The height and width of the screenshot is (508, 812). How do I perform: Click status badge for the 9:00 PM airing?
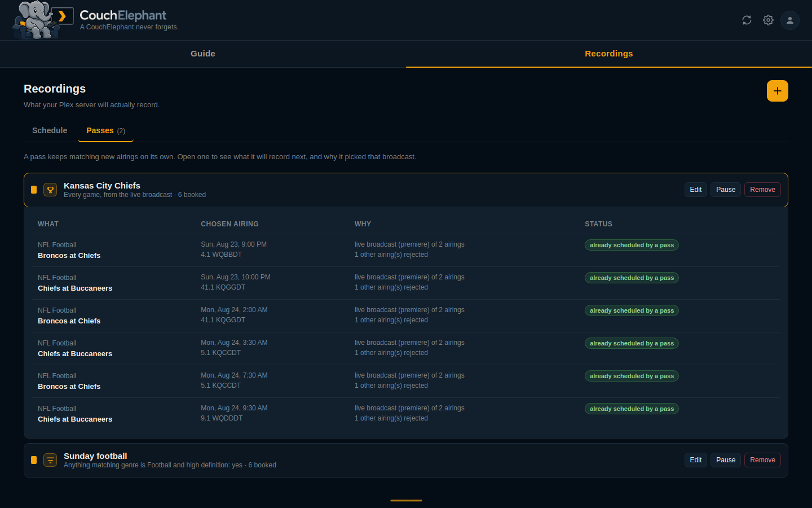coord(632,245)
